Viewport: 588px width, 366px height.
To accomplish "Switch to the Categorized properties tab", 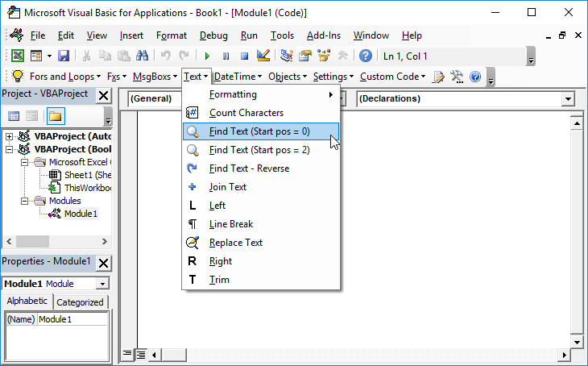I will pos(80,302).
